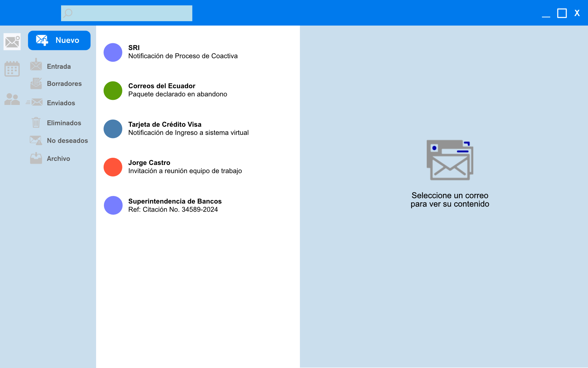Viewport: 588px width, 368px height.
Task: Open Jorge Castro's meeting invitation email
Action: (185, 167)
